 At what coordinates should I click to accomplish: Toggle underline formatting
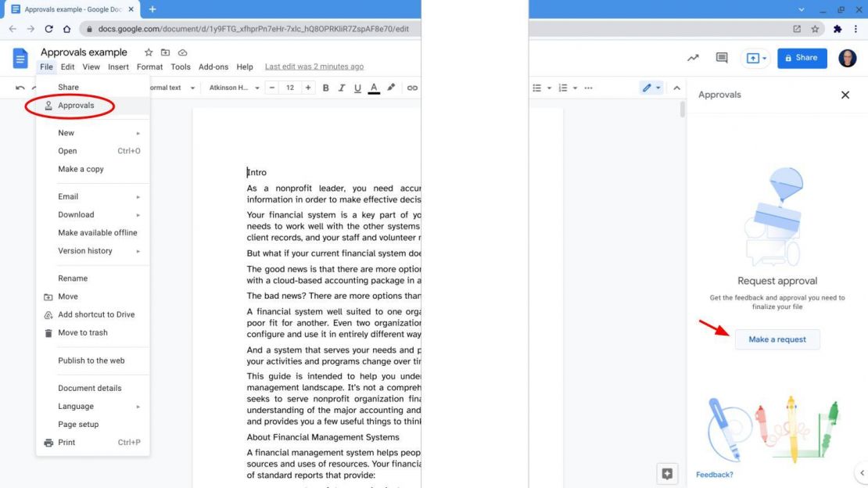coord(357,88)
